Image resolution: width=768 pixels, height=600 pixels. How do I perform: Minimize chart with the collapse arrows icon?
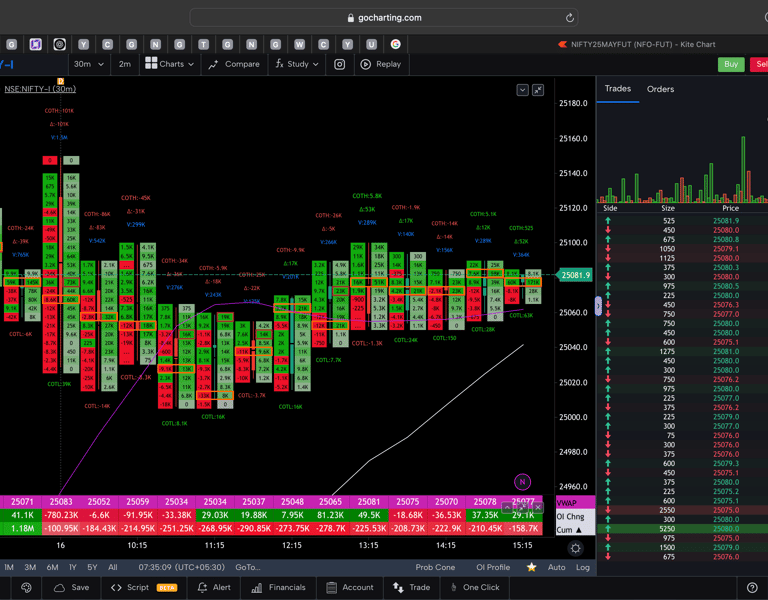click(x=538, y=90)
